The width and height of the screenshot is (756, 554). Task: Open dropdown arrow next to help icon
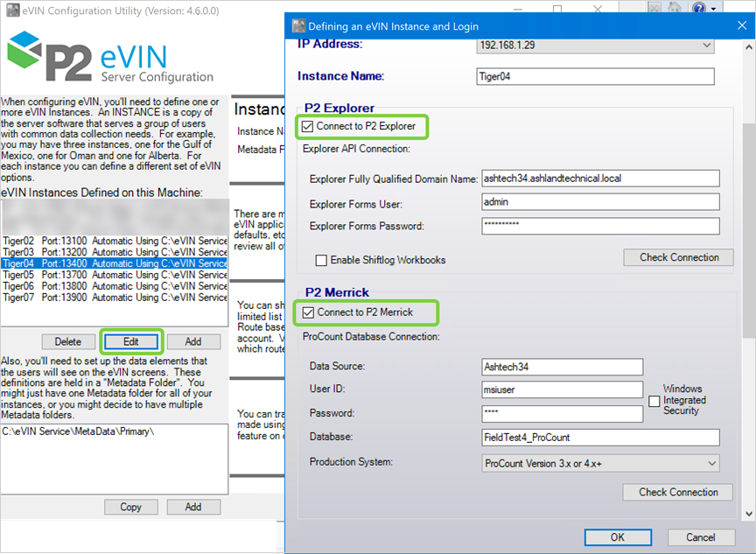tap(714, 8)
